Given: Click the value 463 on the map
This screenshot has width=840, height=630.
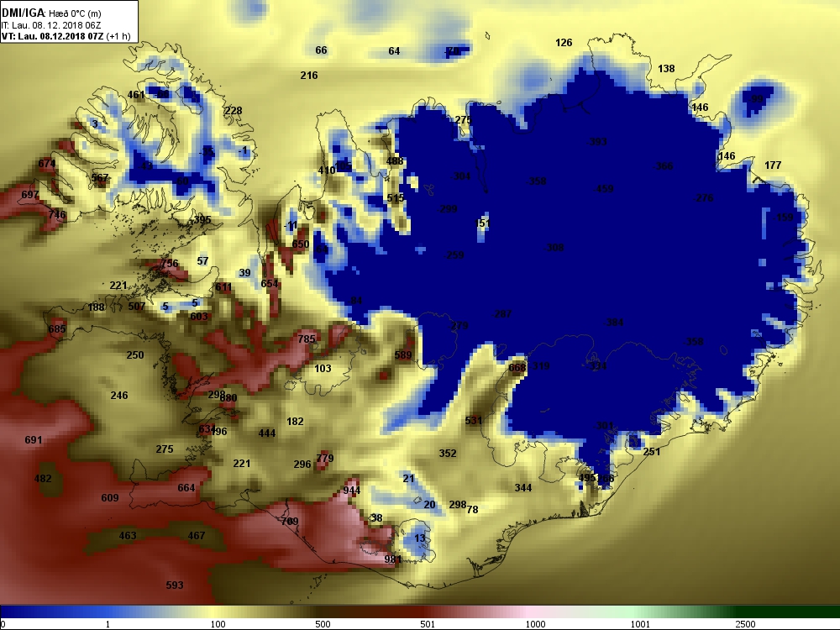Looking at the screenshot, I should pyautogui.click(x=128, y=535).
